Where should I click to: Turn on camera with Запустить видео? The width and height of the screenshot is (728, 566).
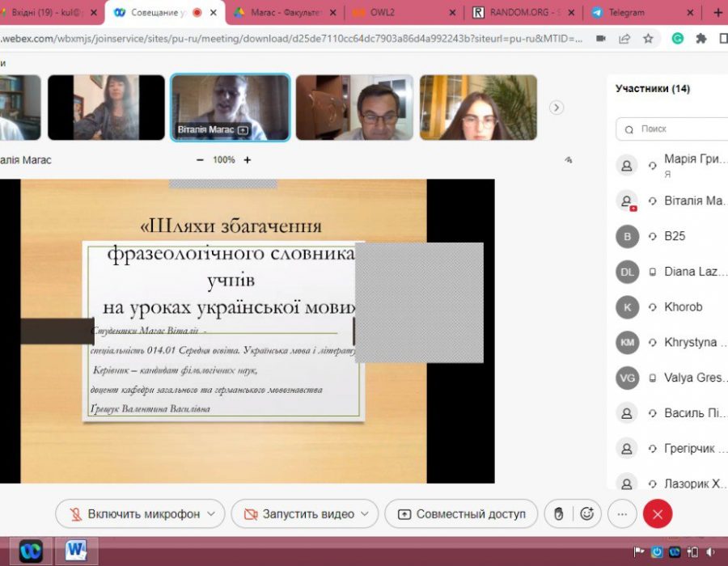[298, 513]
